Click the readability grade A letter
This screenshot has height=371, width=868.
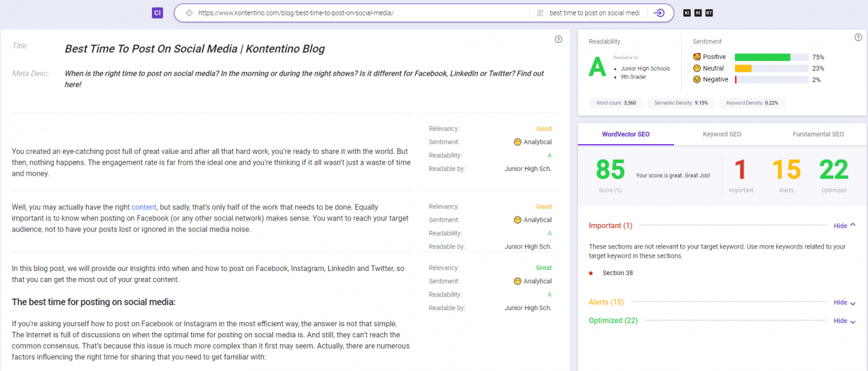pyautogui.click(x=597, y=66)
